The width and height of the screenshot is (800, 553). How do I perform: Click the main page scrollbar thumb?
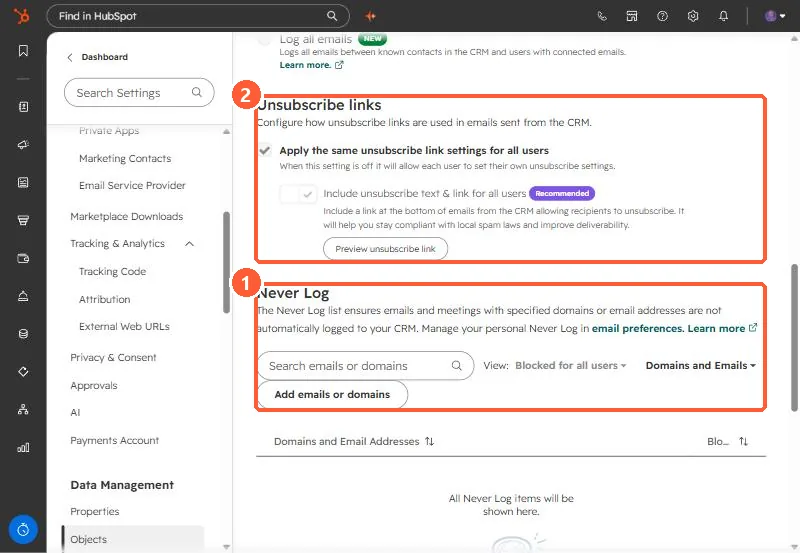(794, 337)
